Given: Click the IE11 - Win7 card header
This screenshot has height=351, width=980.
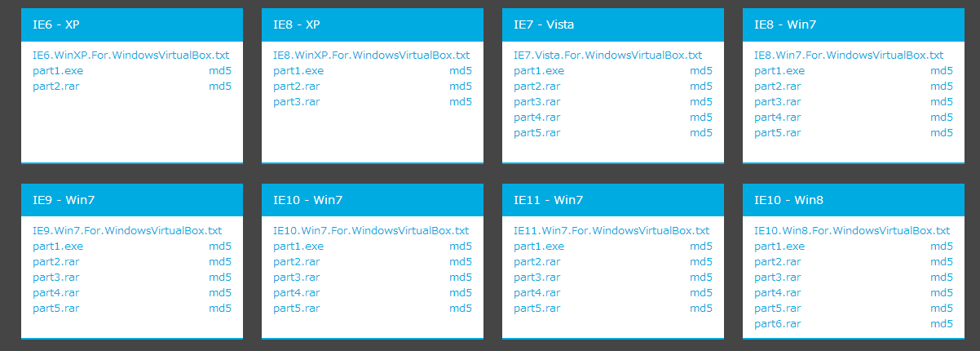Looking at the screenshot, I should 613,200.
